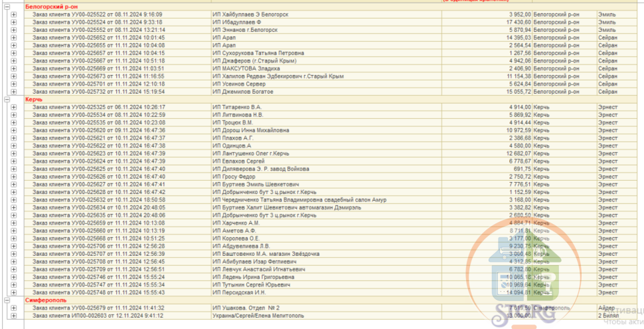Expand order УУ00-025732 row
This screenshot has height=329, width=644.
pos(13,92)
